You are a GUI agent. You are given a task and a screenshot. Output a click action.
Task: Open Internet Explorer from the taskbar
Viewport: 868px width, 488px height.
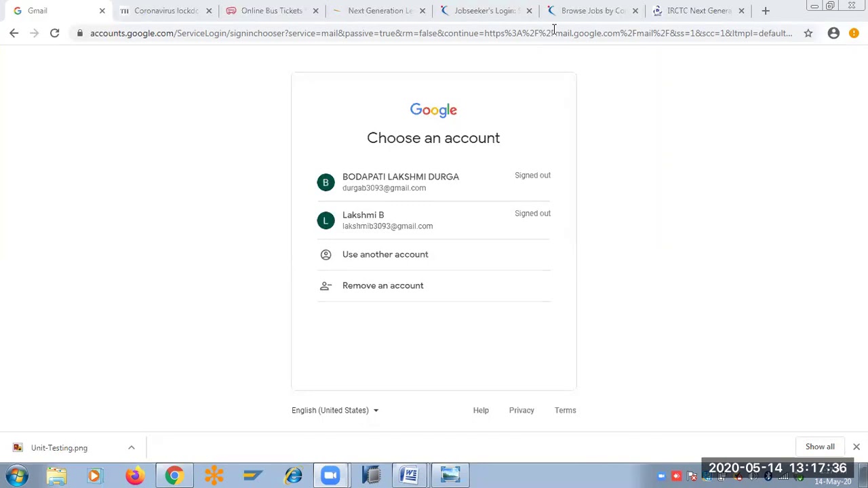pos(294,475)
